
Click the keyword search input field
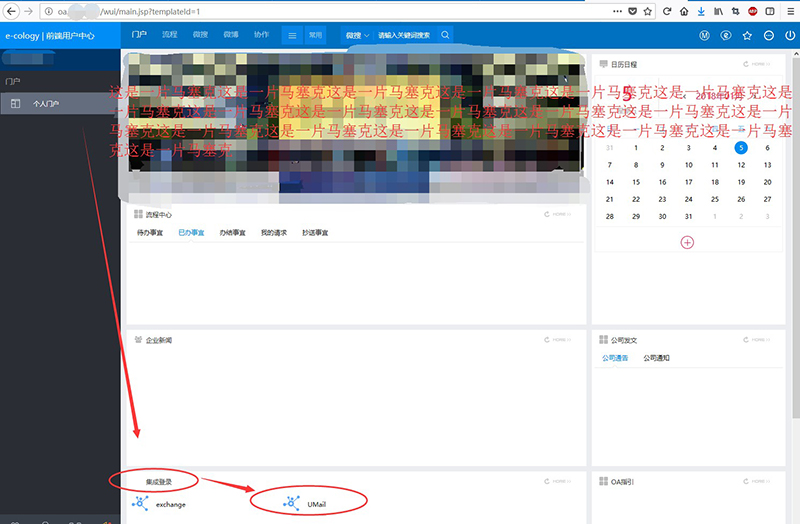[405, 35]
